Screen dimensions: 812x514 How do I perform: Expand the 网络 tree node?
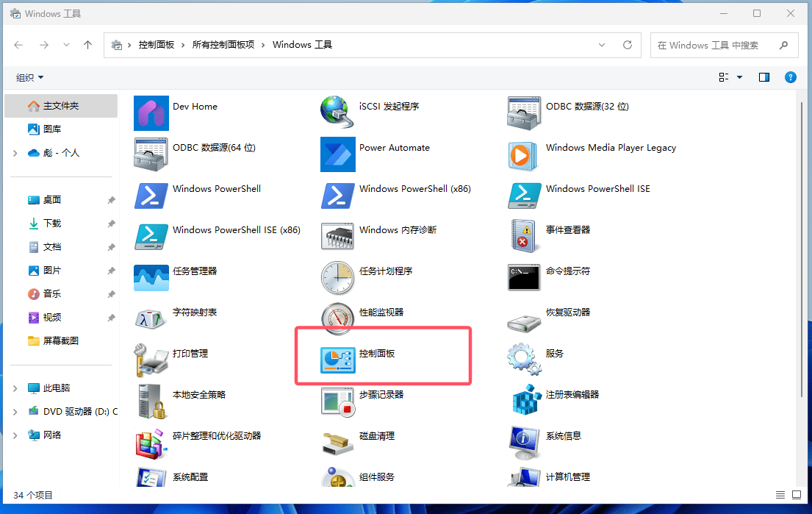tap(15, 435)
